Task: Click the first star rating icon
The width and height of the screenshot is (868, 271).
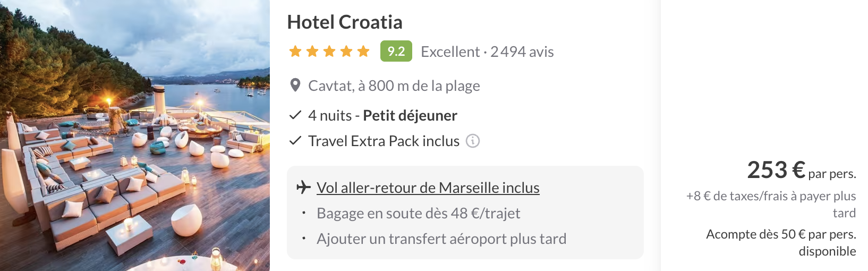Action: click(x=295, y=52)
